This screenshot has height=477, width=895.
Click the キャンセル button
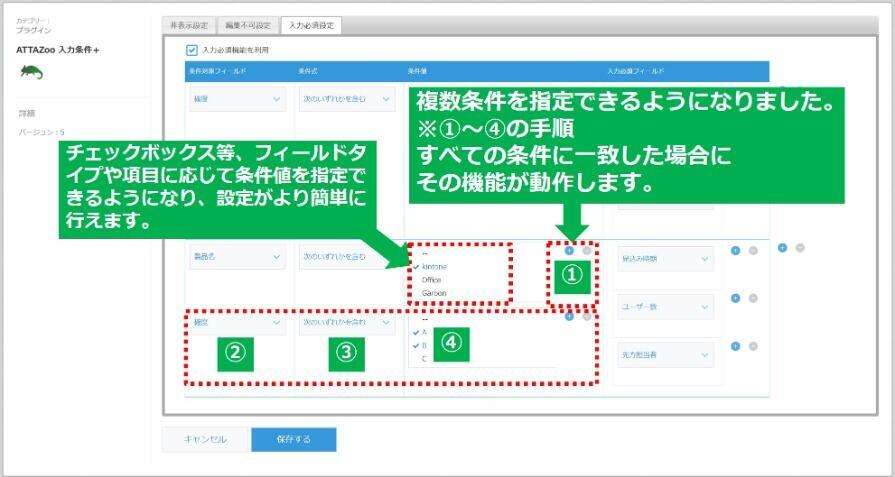click(x=206, y=440)
